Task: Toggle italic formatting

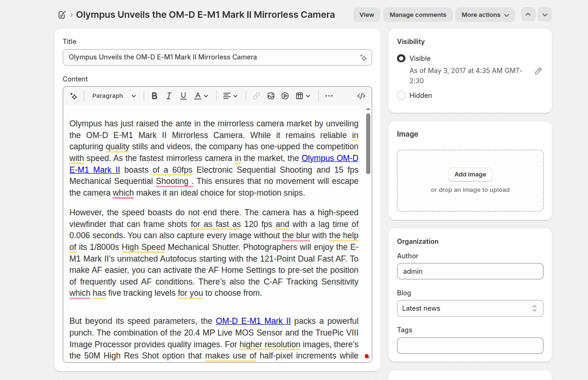Action: coord(169,96)
